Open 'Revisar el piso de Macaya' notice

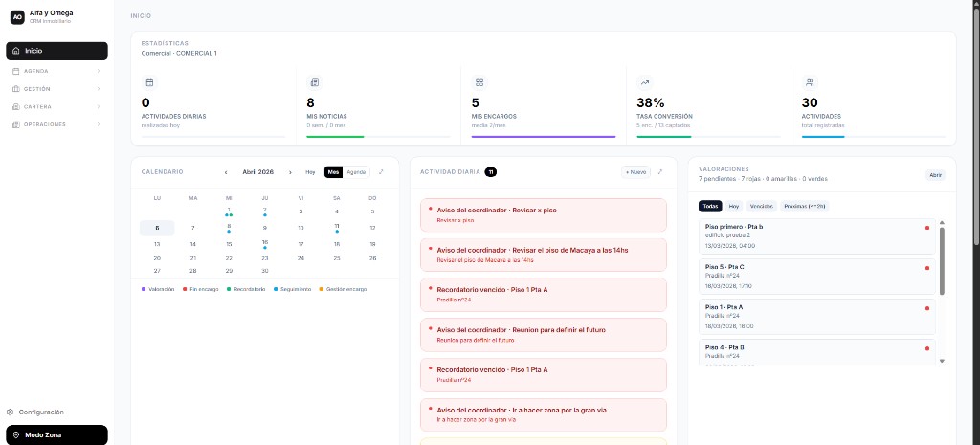point(544,255)
